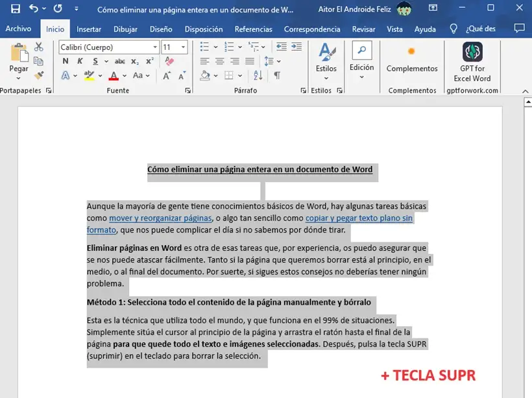Viewport: 532px width, 398px height.
Task: Open text effects (outlined A) button
Action: [66, 75]
